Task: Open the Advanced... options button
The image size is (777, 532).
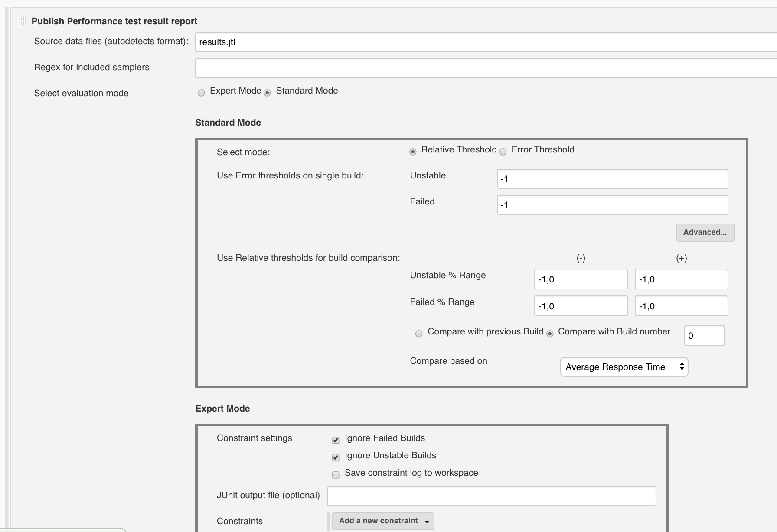Action: point(705,233)
